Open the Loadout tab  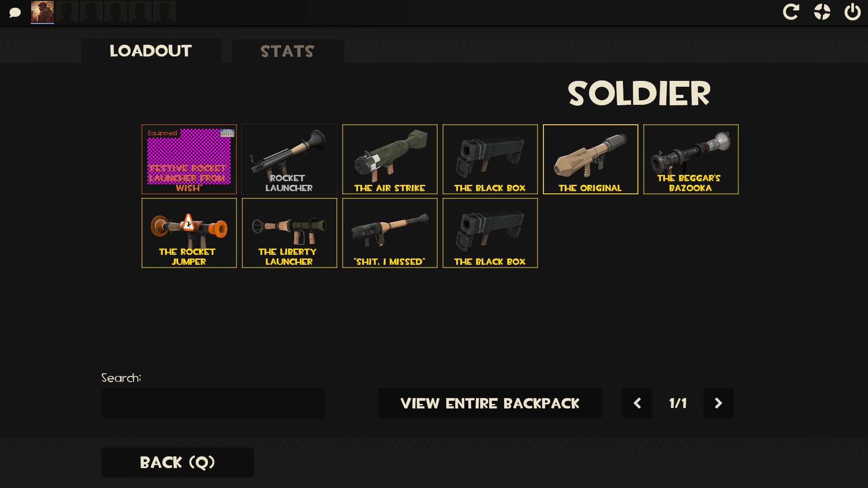click(151, 51)
